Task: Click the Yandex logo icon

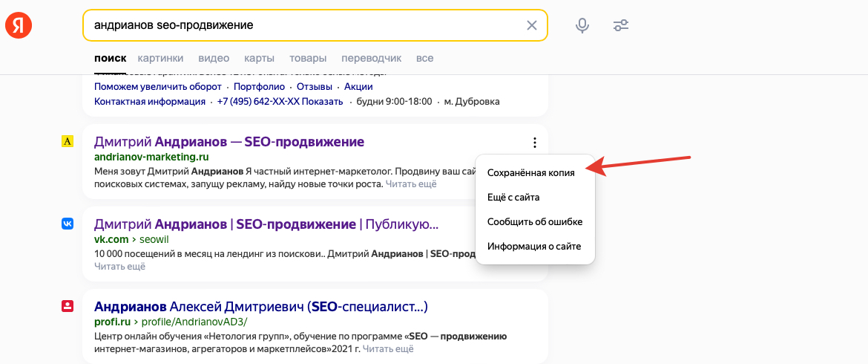Action: pos(19,26)
